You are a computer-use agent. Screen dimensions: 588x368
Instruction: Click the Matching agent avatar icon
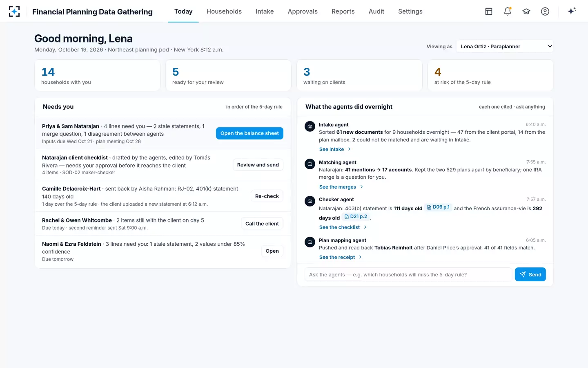click(310, 164)
